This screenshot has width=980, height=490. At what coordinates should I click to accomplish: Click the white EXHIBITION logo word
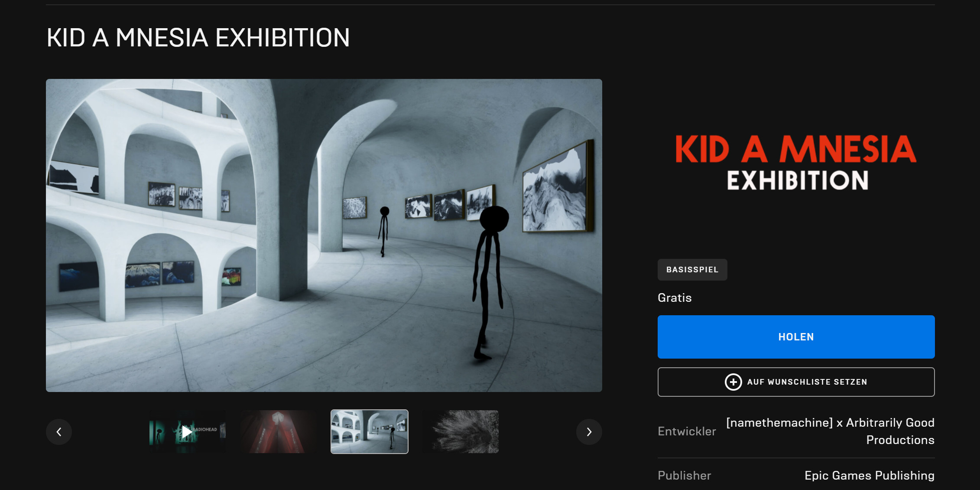797,180
